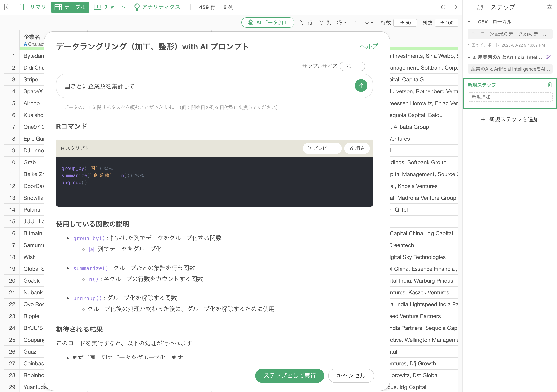Open the column filter 列 button
The height and width of the screenshot is (392, 557).
[325, 22]
